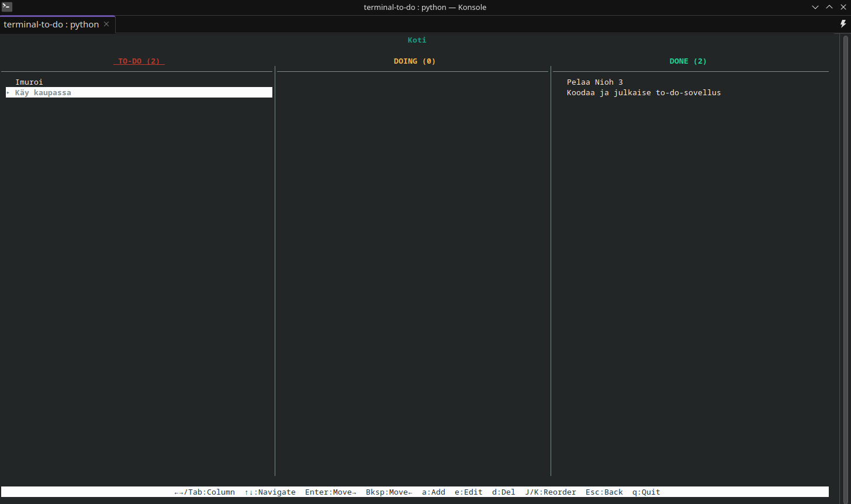Close the terminal-to-do : python tab
The height and width of the screenshot is (504, 851).
[x=106, y=25]
